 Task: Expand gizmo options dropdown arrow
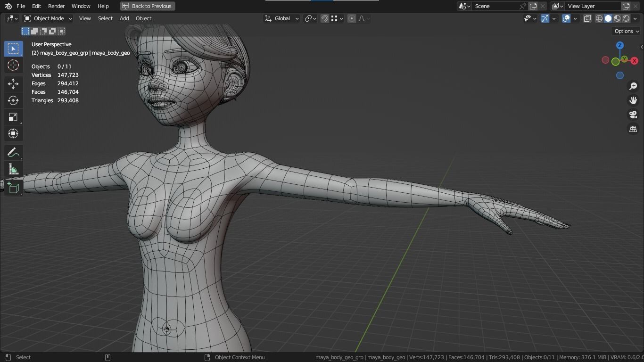point(554,18)
